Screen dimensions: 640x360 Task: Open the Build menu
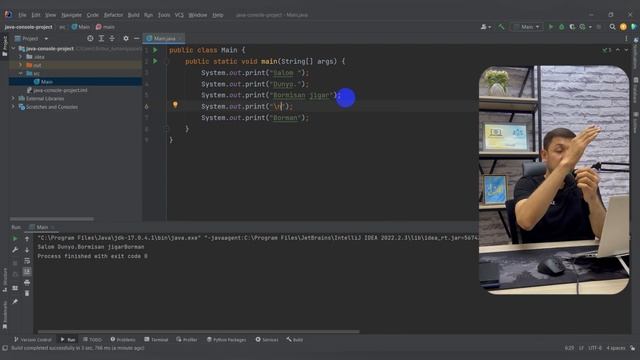[133, 15]
